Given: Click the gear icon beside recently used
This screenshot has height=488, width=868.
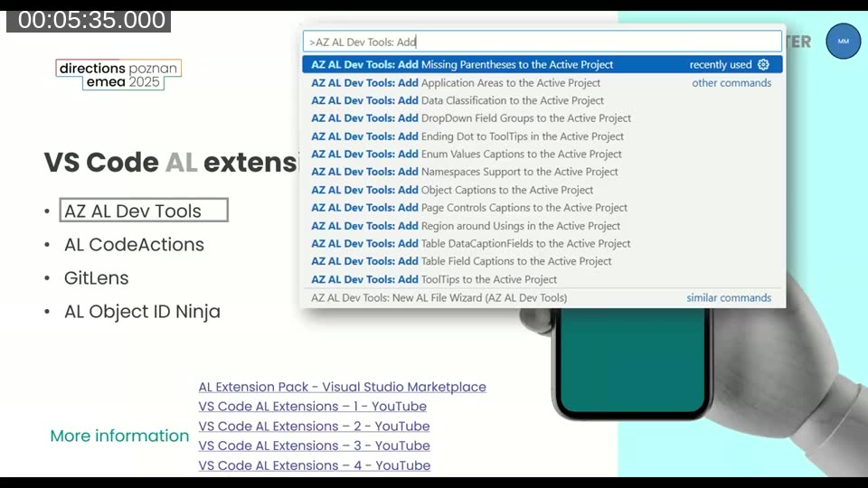Looking at the screenshot, I should tap(763, 65).
